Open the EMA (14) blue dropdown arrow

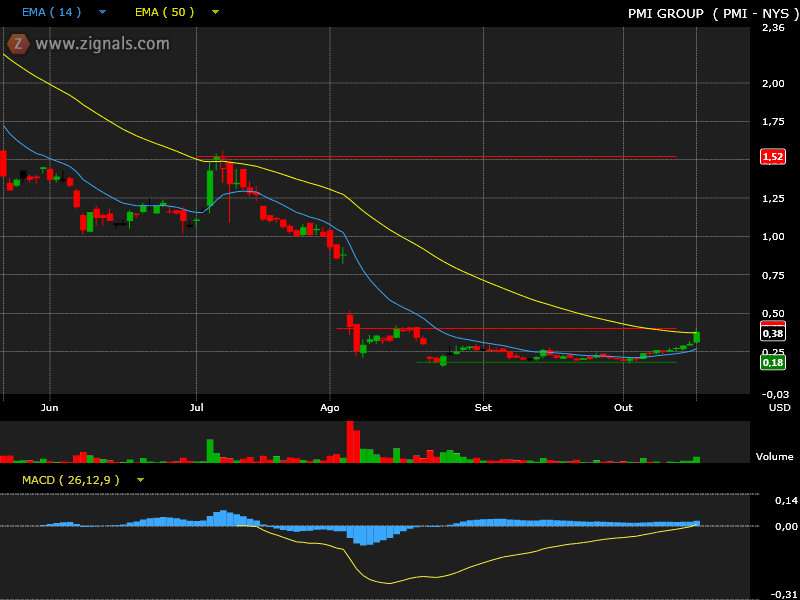point(103,12)
